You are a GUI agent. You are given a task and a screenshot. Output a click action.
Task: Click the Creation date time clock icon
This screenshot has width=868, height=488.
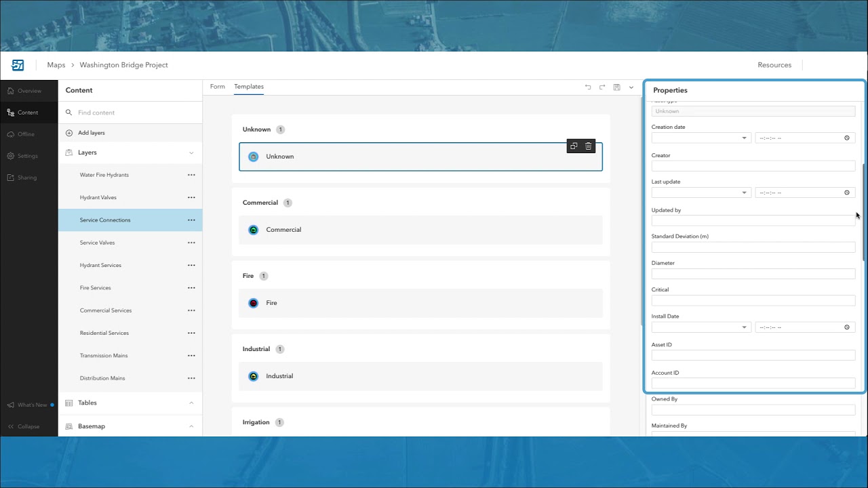(847, 138)
